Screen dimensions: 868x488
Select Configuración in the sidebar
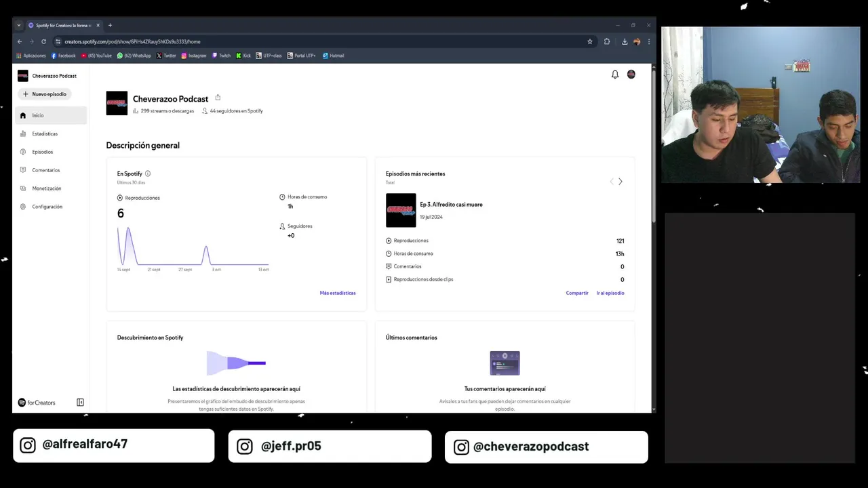[51, 207]
